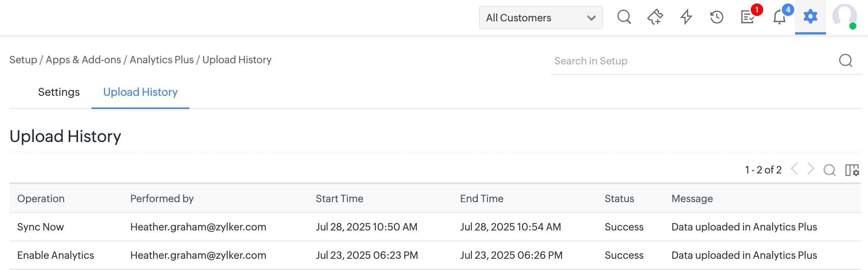Switch to the Settings tab

coord(59,92)
